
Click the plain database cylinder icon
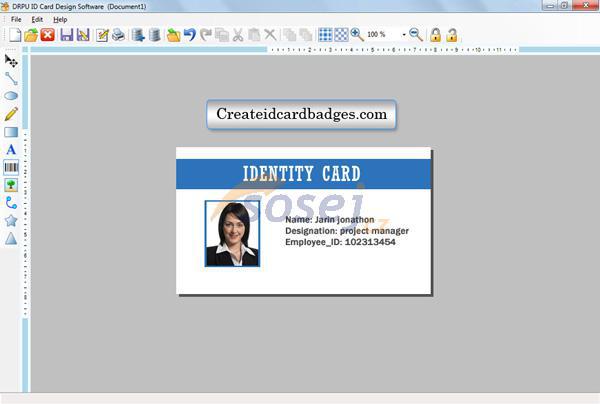pyautogui.click(x=155, y=35)
